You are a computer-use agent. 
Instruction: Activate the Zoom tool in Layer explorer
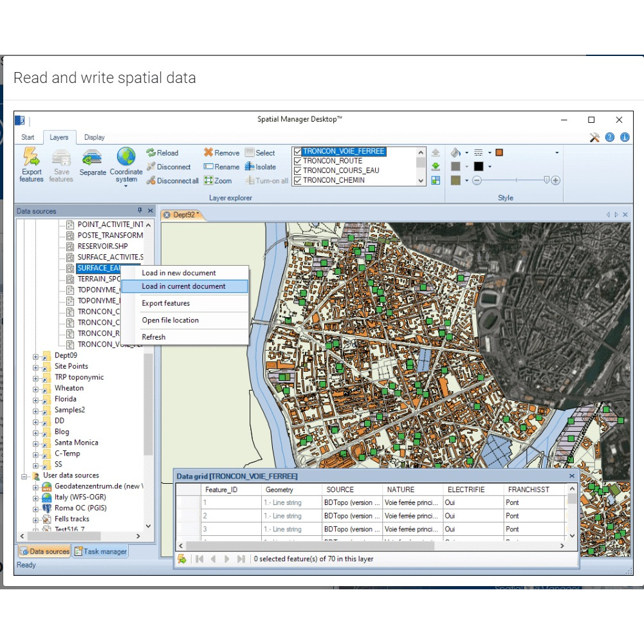[218, 181]
